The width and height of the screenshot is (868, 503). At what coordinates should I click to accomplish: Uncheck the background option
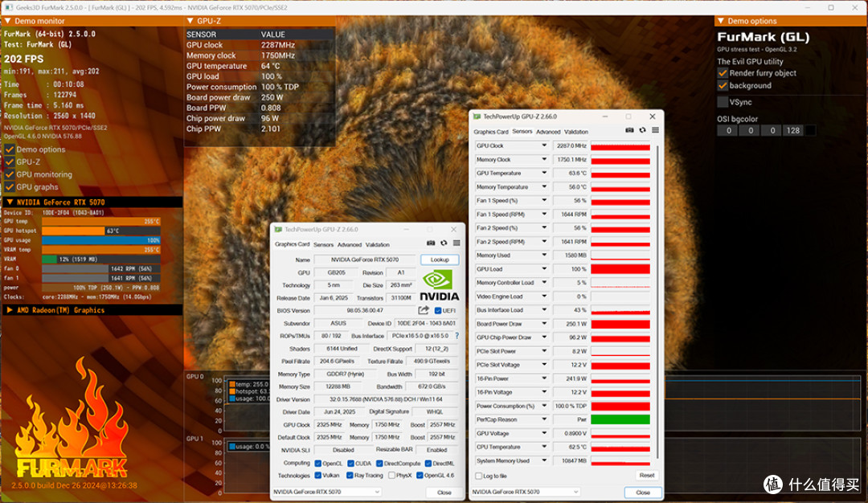point(723,86)
